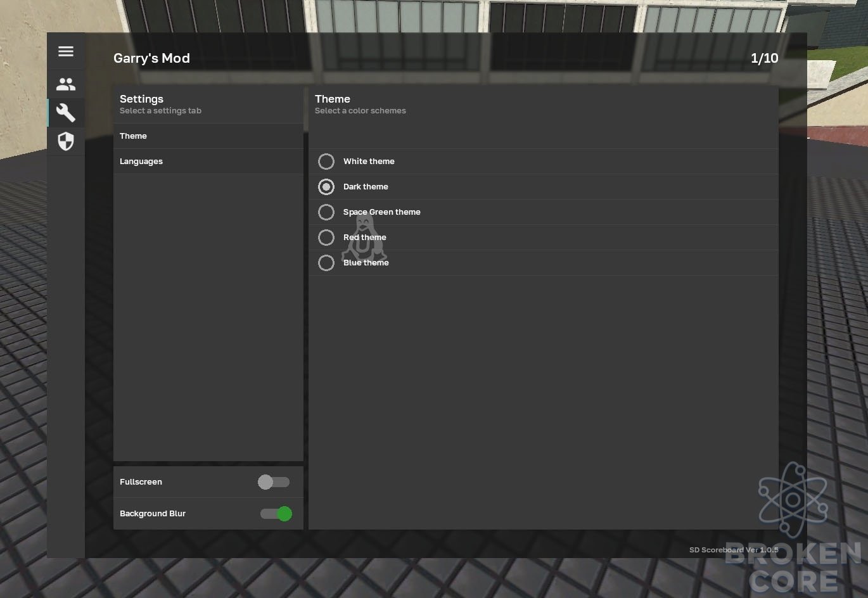Open the Languages settings tab

click(208, 162)
